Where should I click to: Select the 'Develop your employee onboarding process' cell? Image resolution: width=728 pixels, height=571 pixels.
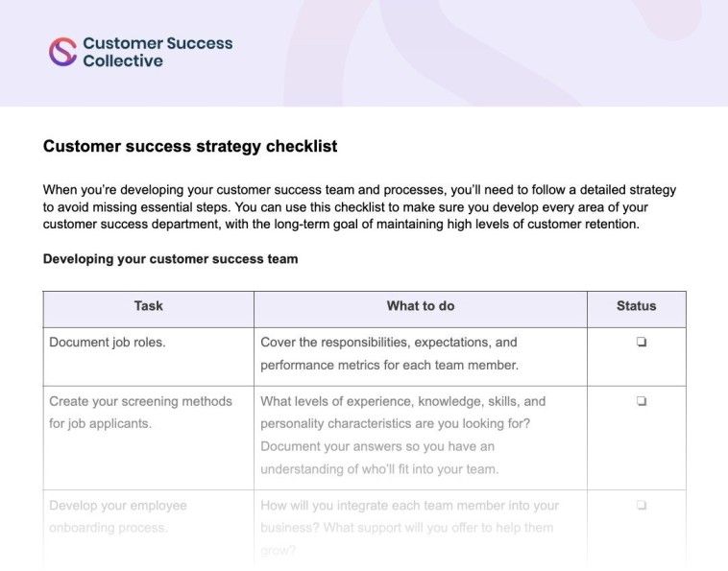(x=118, y=516)
